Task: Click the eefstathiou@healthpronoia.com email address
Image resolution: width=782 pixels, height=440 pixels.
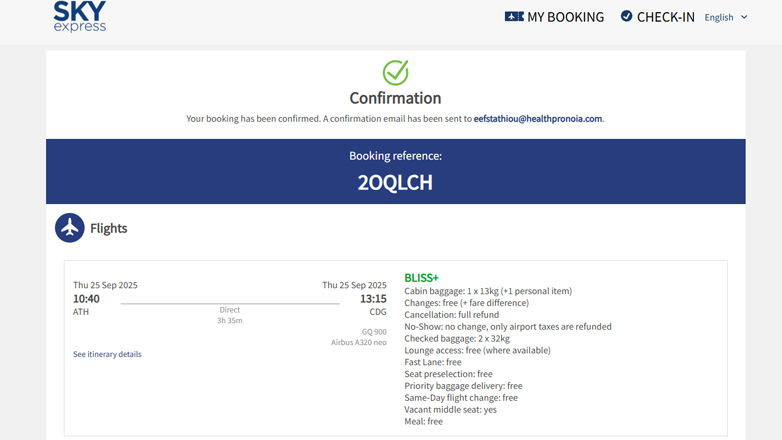Action: [538, 119]
